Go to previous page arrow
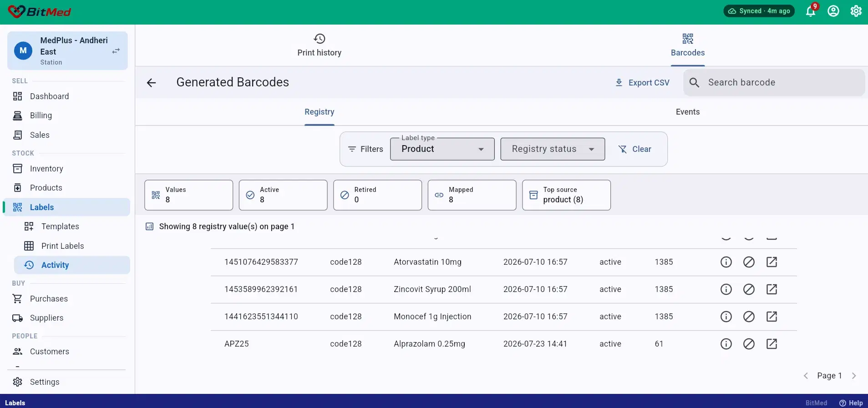868x408 pixels. pyautogui.click(x=806, y=376)
